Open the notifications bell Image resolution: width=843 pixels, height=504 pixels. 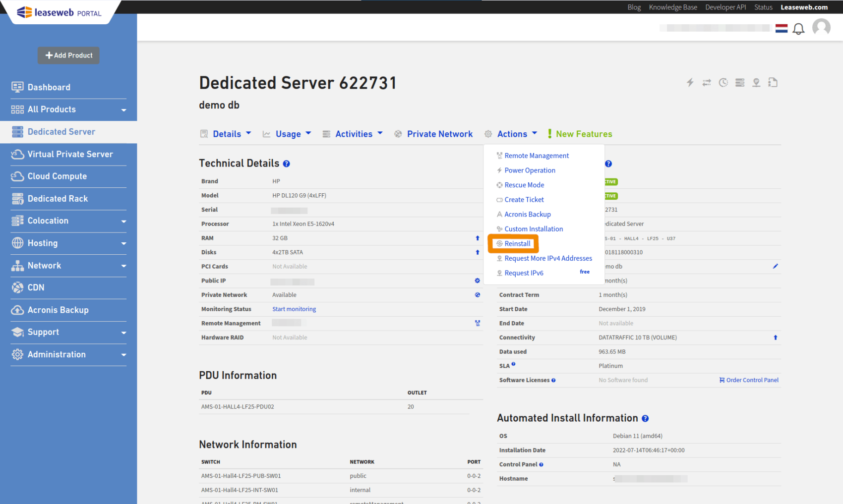798,29
